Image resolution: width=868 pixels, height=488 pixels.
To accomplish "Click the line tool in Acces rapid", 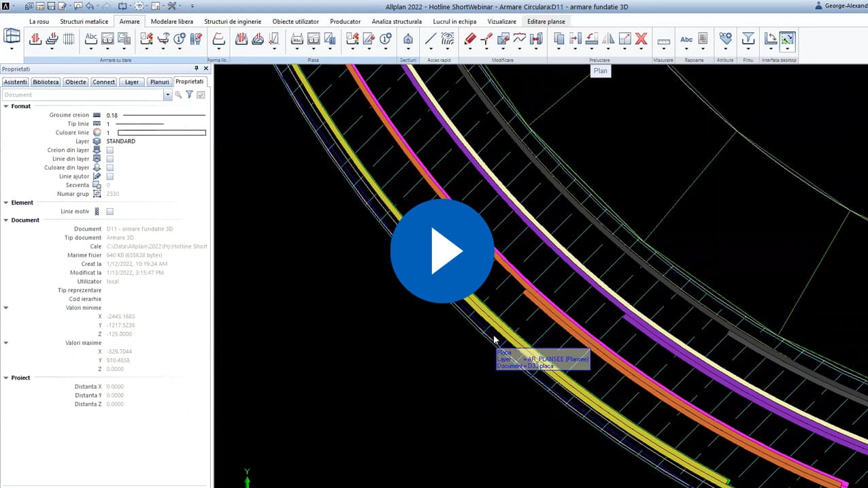I will tap(430, 39).
